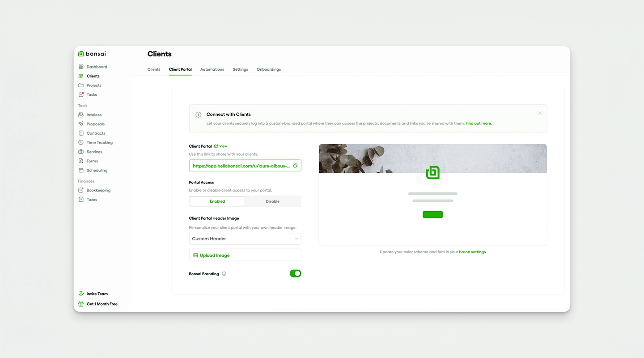Screen dimensions: 644x358
Task: Click the image icon in Upload Image
Action: click(195, 255)
